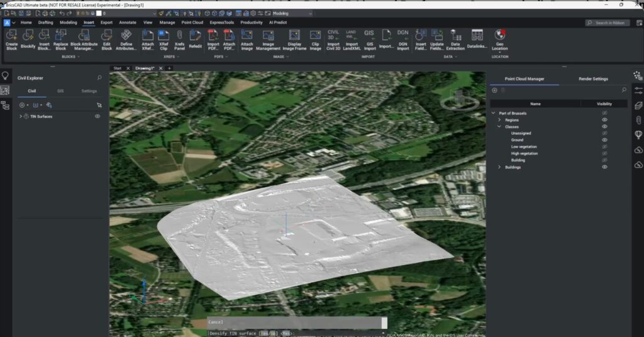Expand the Buildings node
The width and height of the screenshot is (644, 337).
point(499,167)
